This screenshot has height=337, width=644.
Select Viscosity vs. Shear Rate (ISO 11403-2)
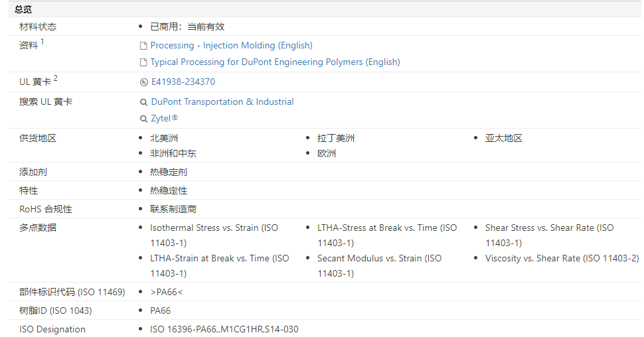562,259
